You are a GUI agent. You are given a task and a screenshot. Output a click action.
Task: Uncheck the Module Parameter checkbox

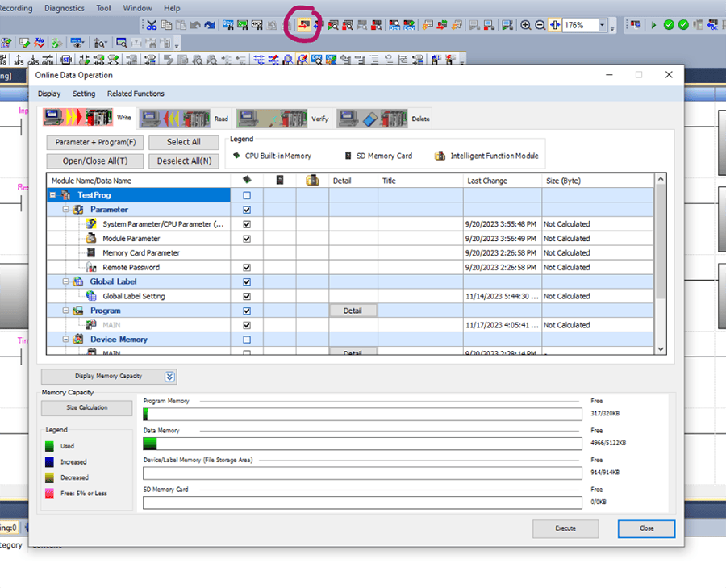tap(247, 239)
